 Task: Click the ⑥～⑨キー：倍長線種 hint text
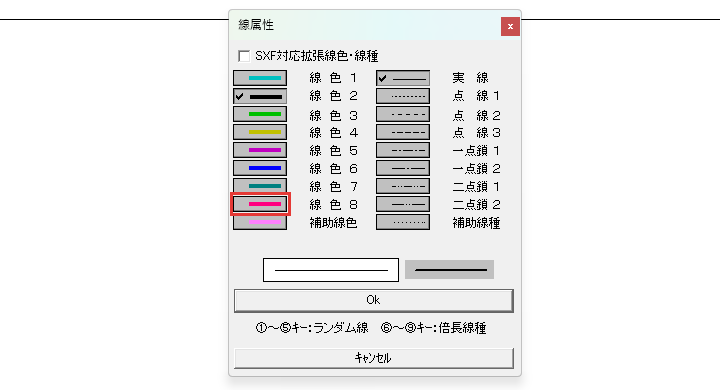tap(433, 328)
